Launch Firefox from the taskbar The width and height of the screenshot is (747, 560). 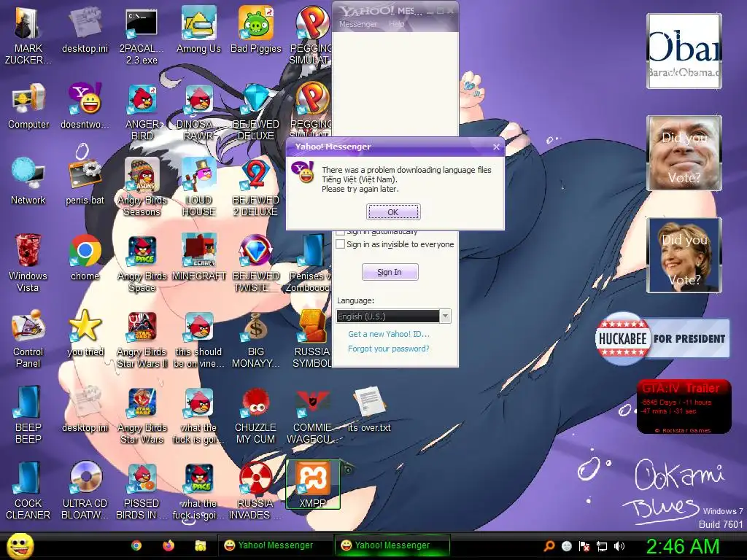(x=169, y=545)
